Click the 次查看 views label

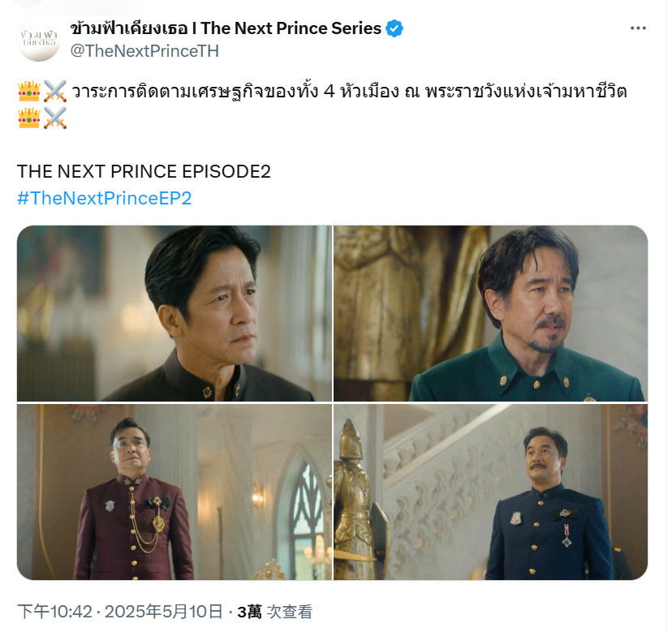pos(289,612)
